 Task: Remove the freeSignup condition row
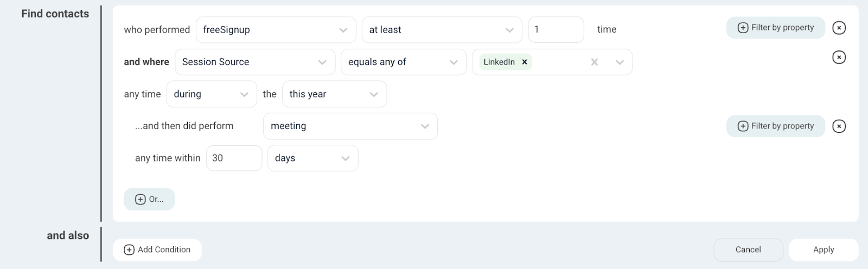coord(839,28)
